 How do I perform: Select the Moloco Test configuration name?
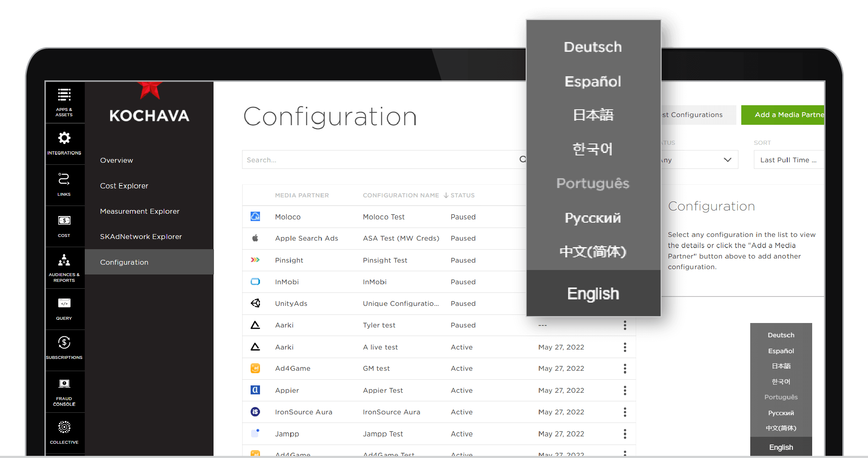click(x=384, y=217)
